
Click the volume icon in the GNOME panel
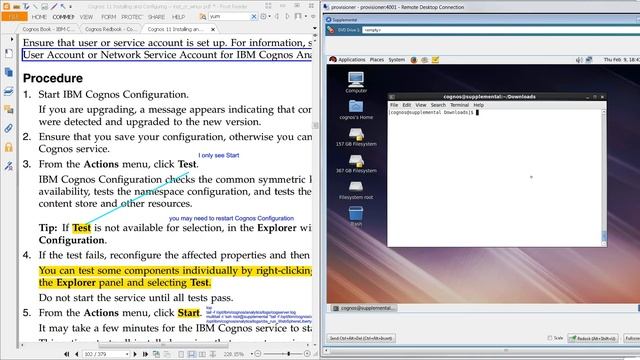point(579,60)
